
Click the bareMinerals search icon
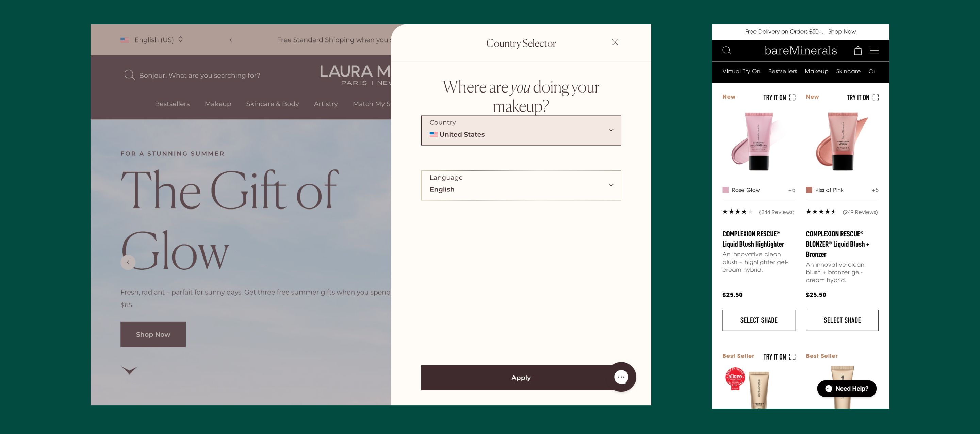point(727,50)
